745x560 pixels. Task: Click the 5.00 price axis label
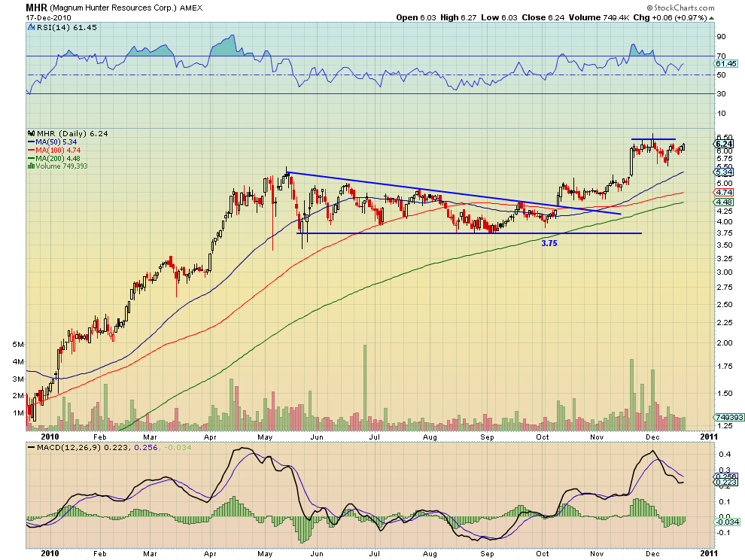(x=725, y=183)
